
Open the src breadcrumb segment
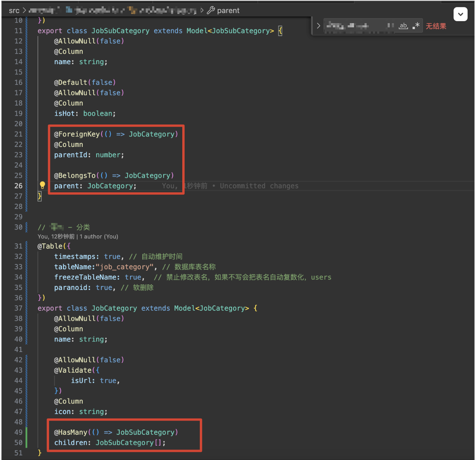point(14,11)
